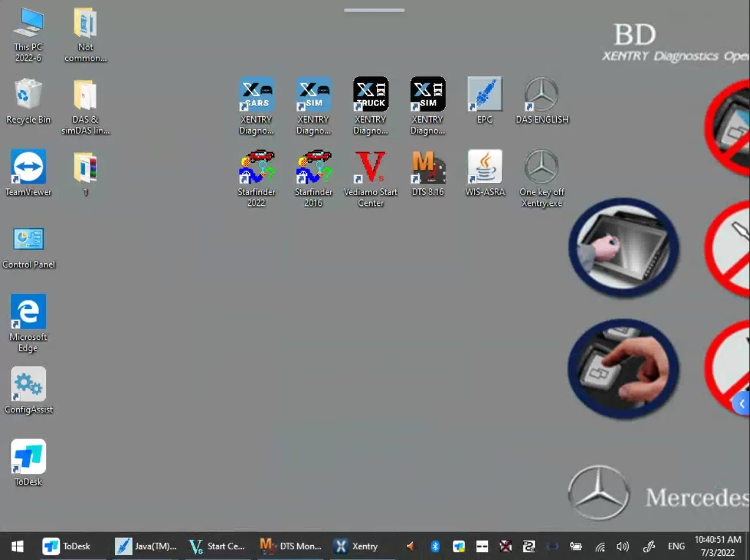This screenshot has width=750, height=560.
Task: Open This PC desktop icon
Action: point(29,35)
